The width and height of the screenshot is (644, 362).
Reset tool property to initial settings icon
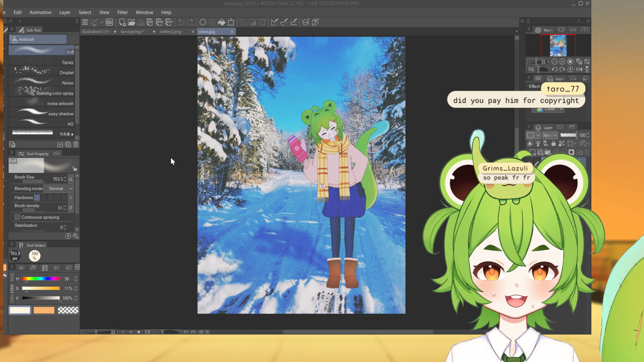68,236
